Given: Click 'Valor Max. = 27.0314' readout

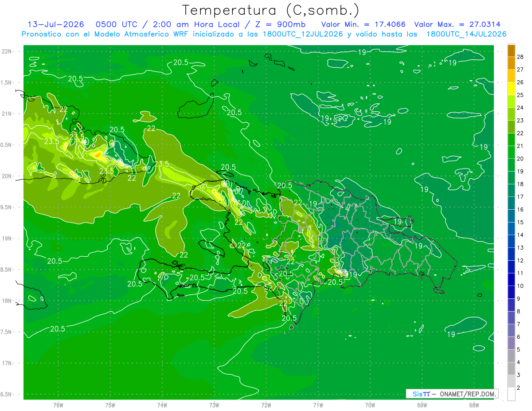Looking at the screenshot, I should pos(458,24).
